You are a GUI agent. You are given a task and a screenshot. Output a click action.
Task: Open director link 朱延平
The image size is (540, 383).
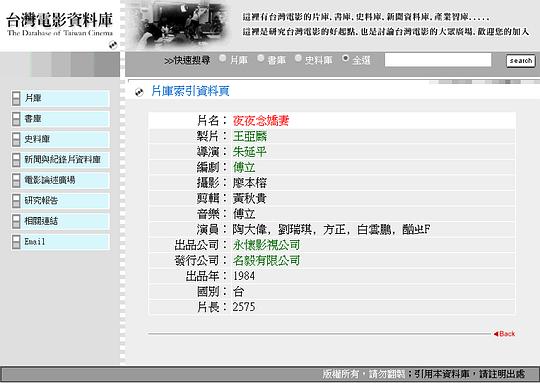(250, 152)
